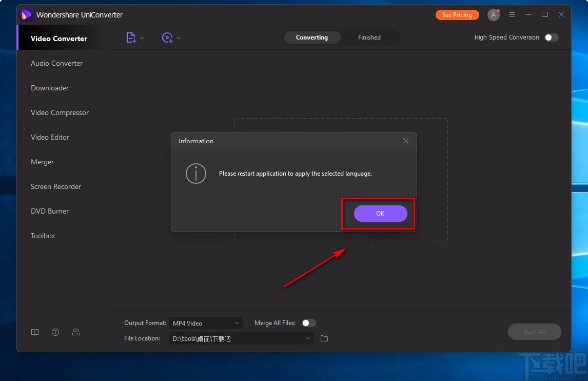Click the information symbol in the dialog
The image size is (588, 381).
tap(196, 174)
